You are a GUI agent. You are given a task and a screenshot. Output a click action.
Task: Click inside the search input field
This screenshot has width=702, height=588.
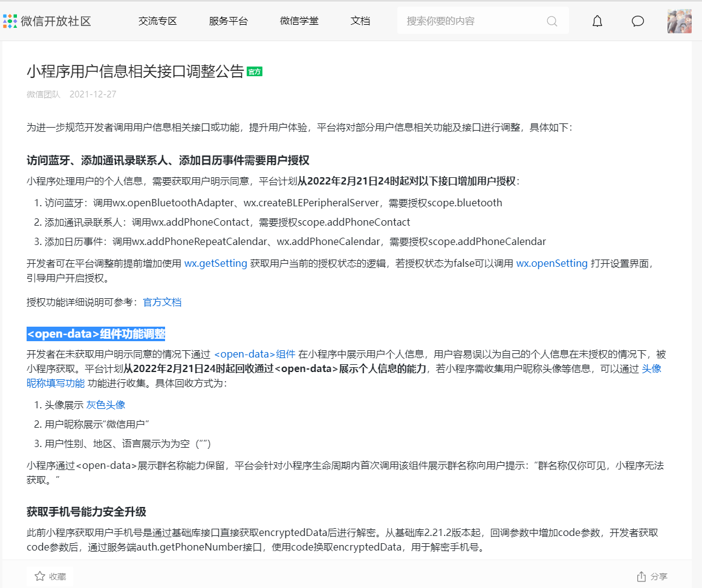pos(472,21)
